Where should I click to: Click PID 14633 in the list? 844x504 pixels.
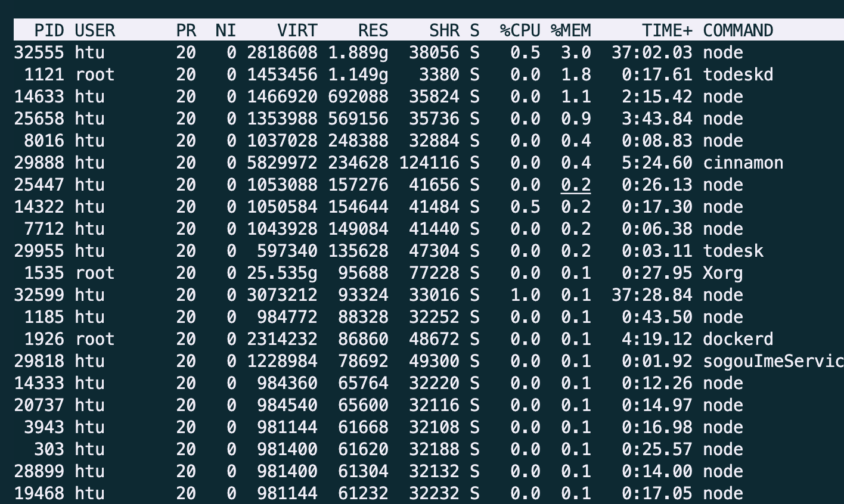[x=39, y=97]
